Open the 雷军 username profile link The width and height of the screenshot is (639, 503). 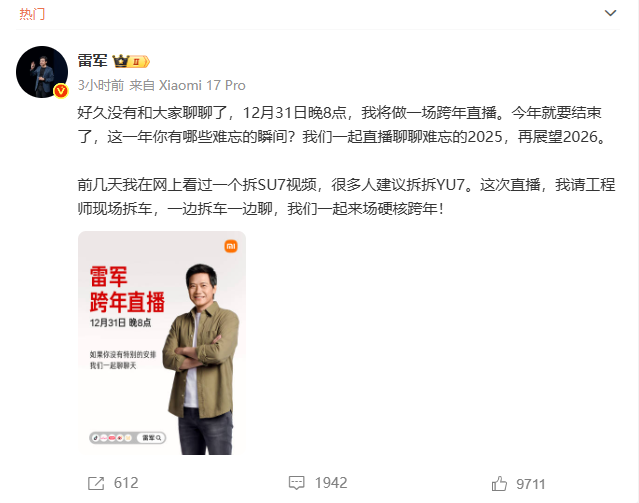click(x=93, y=61)
